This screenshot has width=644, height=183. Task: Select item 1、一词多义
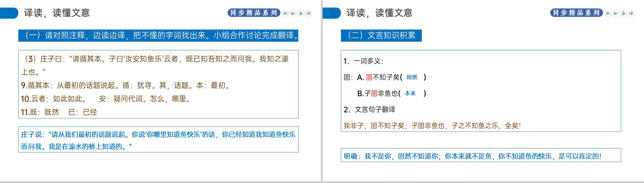pos(364,61)
